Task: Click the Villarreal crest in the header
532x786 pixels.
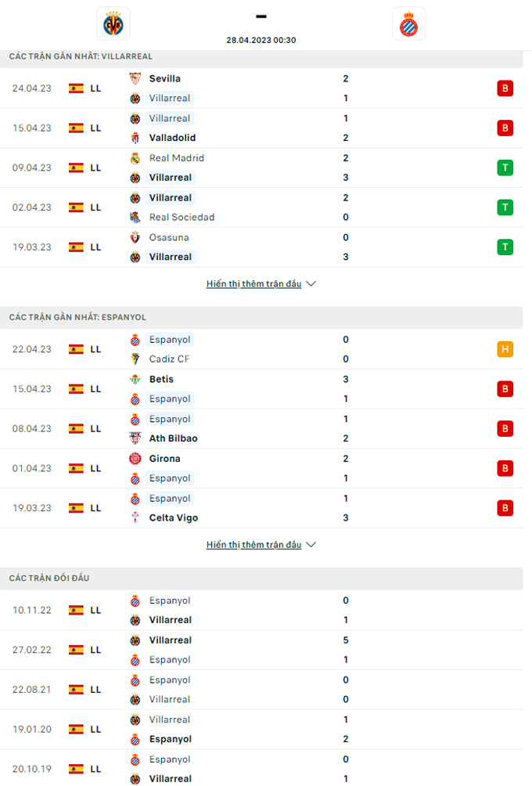Action: click(x=113, y=23)
